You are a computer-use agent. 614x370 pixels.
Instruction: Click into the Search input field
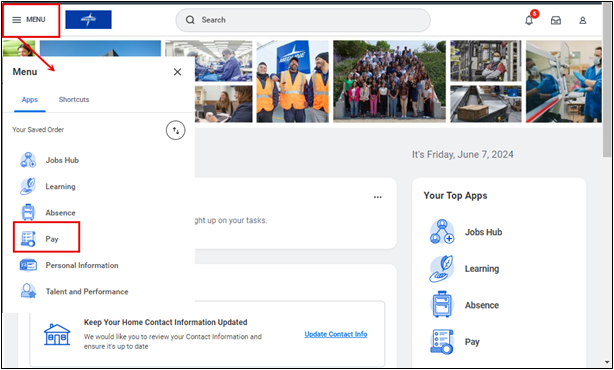(x=303, y=20)
